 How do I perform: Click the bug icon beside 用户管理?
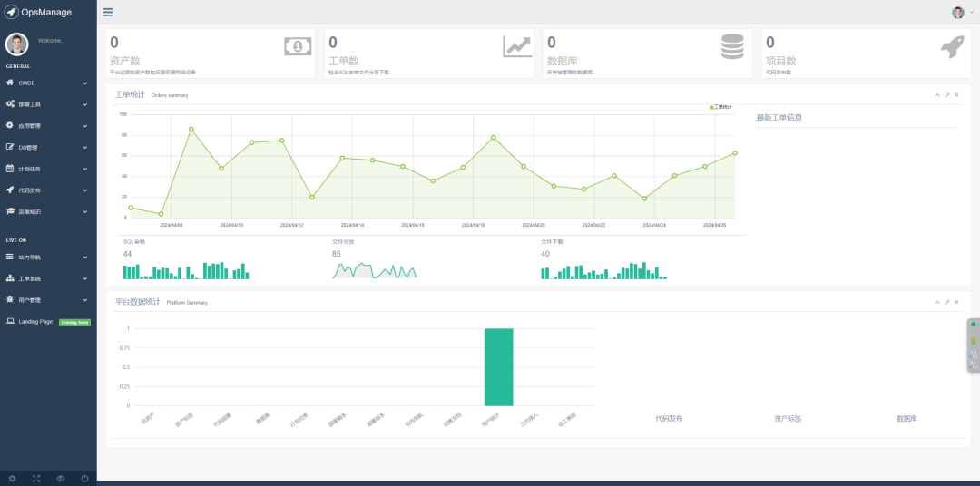click(x=10, y=299)
